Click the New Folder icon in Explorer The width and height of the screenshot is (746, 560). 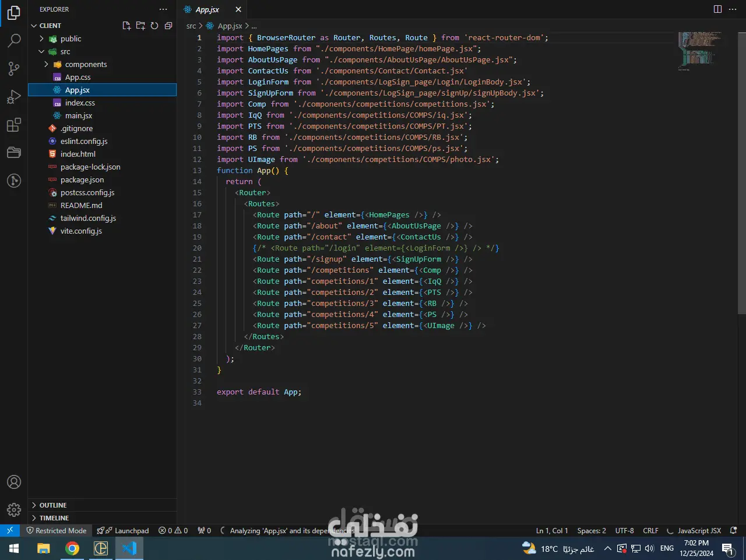tap(140, 26)
